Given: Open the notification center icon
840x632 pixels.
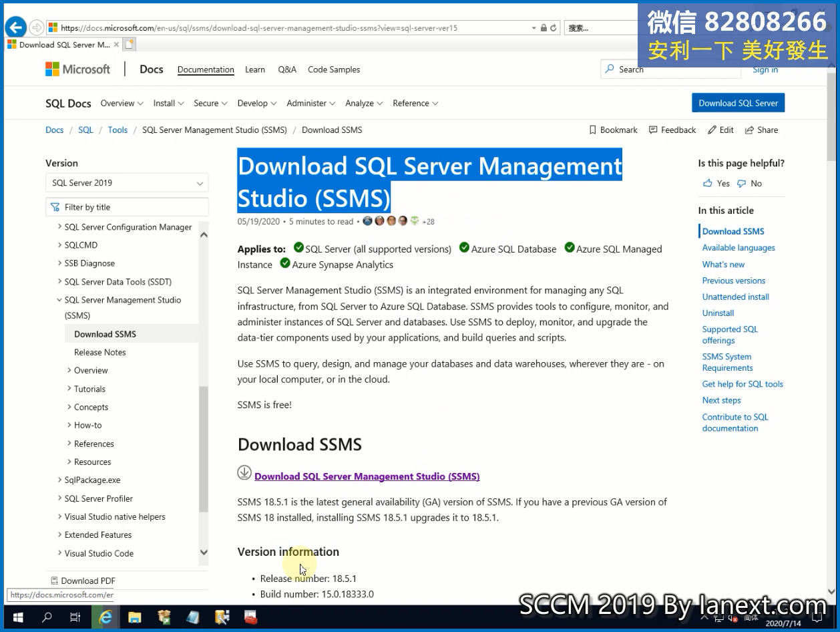Looking at the screenshot, I should pos(817,618).
